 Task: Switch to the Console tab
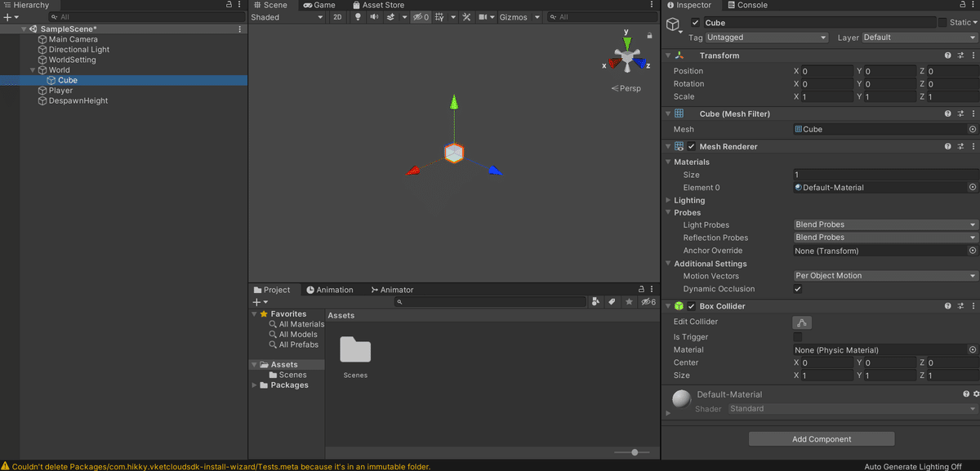746,5
